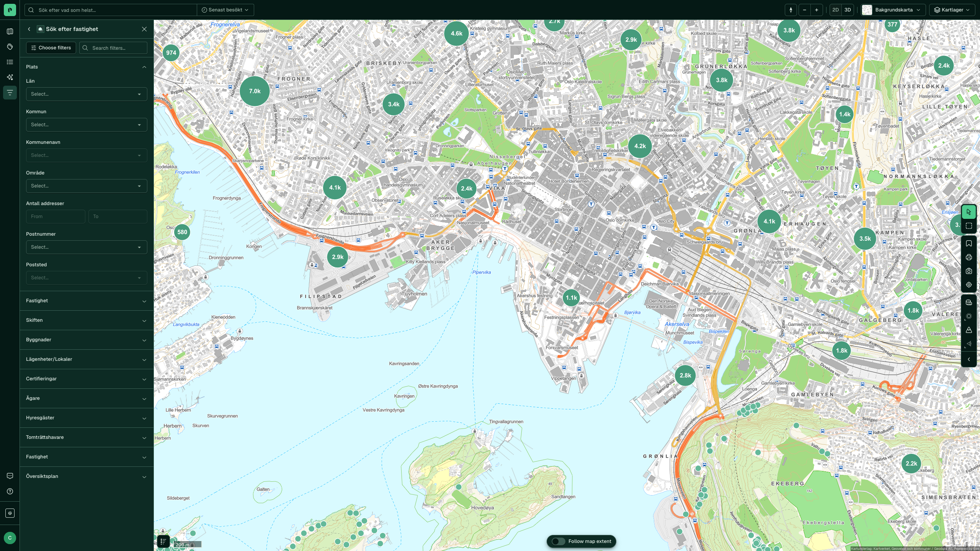Open the AI sparkles icon in sidebar
Screen dimensions: 980x551
click(10, 77)
